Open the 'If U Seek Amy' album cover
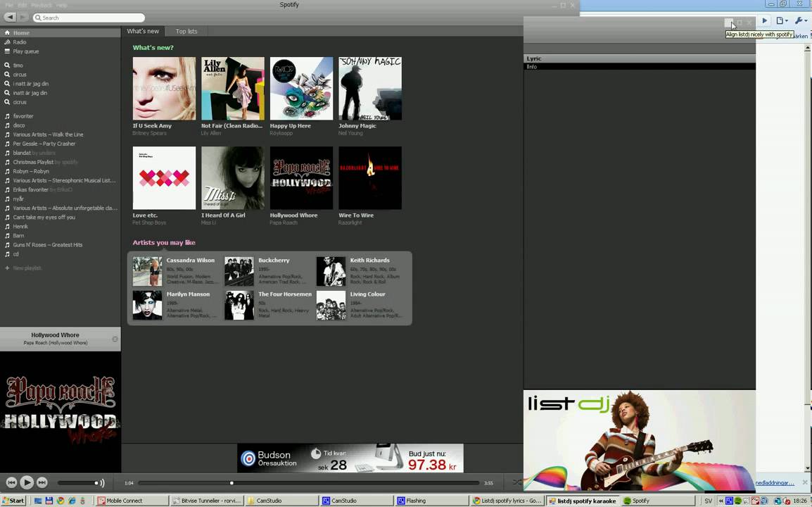The width and height of the screenshot is (812, 507). (x=164, y=89)
